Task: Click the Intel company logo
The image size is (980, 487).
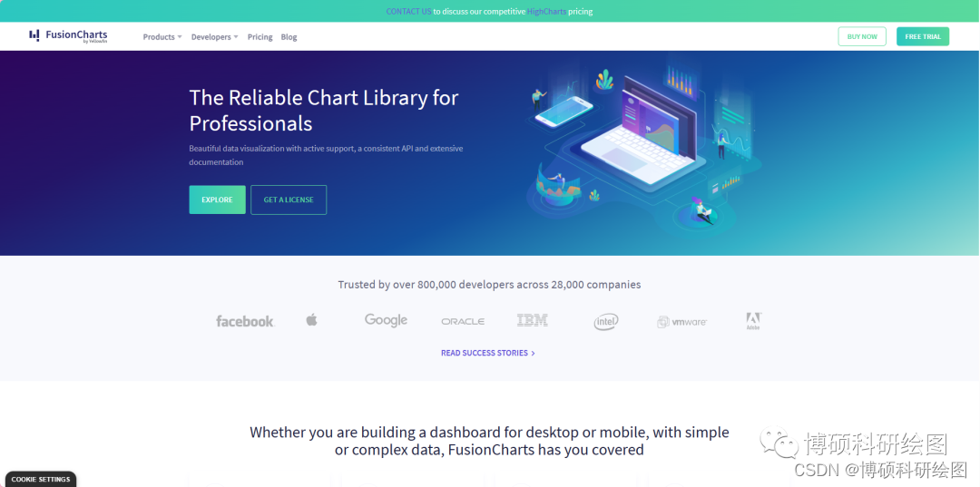Action: [606, 322]
